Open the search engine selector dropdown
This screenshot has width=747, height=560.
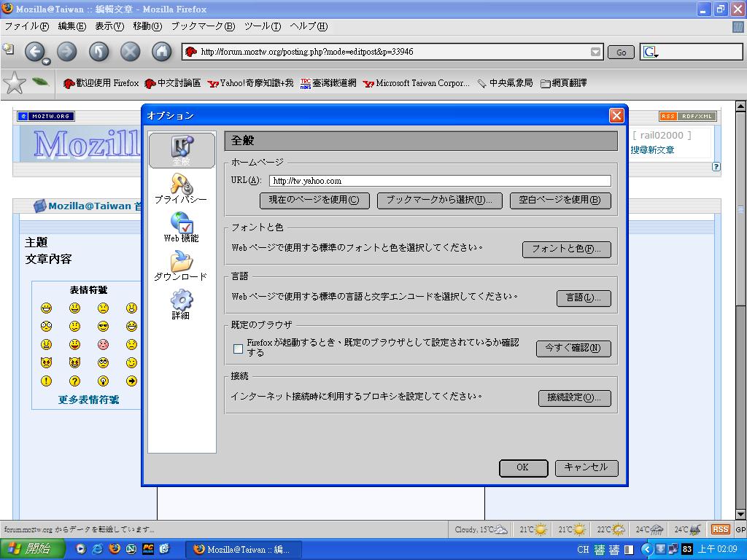click(651, 52)
